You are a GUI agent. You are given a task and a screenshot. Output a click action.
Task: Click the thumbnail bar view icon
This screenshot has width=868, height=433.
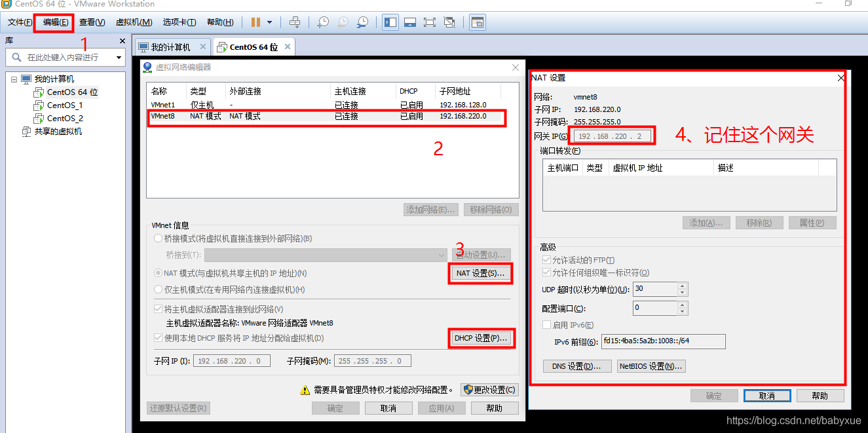click(x=410, y=22)
